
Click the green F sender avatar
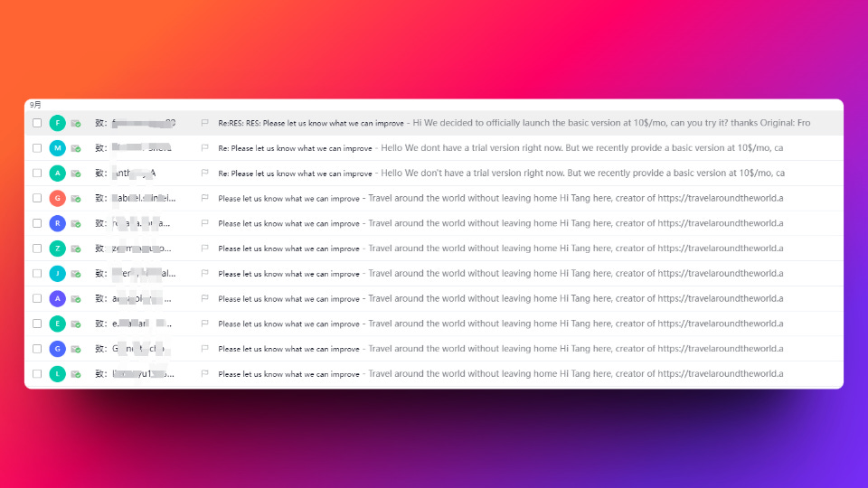coord(58,123)
